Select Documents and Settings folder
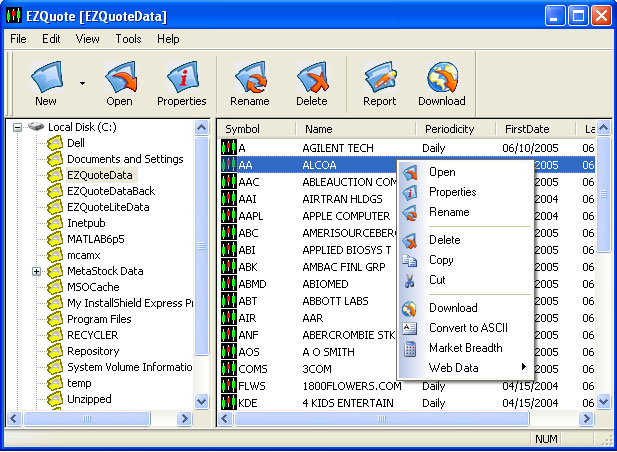 pos(125,159)
